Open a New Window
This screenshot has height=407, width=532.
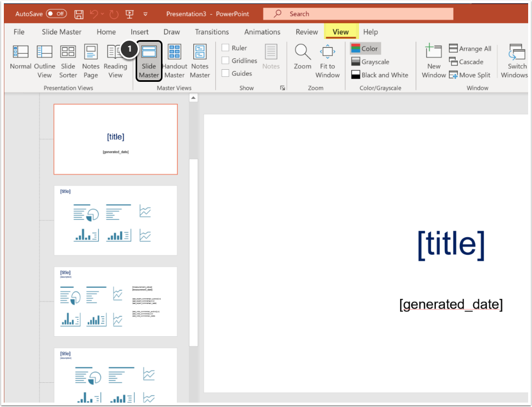[433, 60]
